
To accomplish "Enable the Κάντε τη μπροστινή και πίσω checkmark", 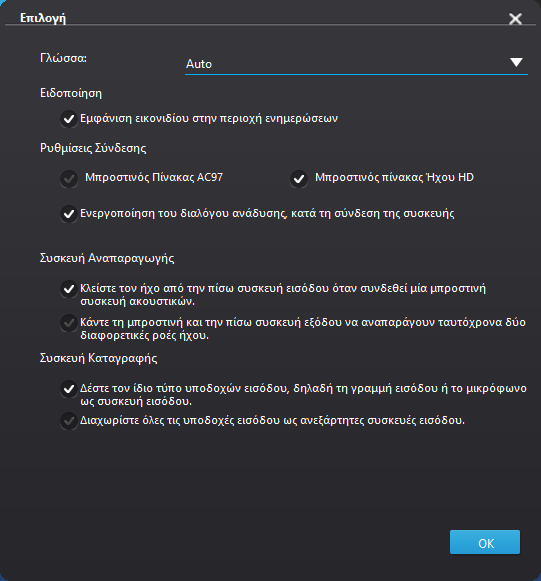I will [69, 323].
